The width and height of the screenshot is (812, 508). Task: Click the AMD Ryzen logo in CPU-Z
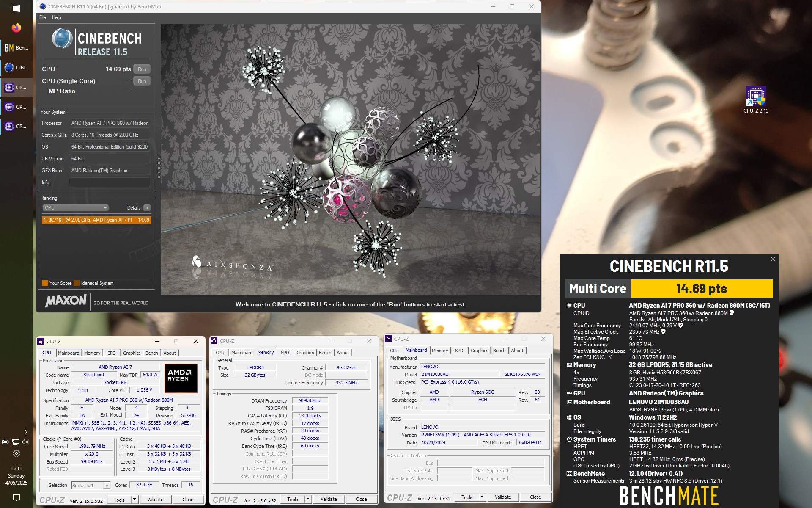[181, 378]
